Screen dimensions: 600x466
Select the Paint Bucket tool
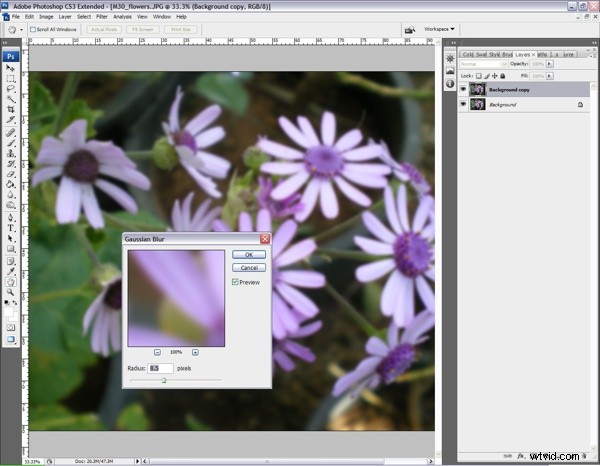pos(10,184)
